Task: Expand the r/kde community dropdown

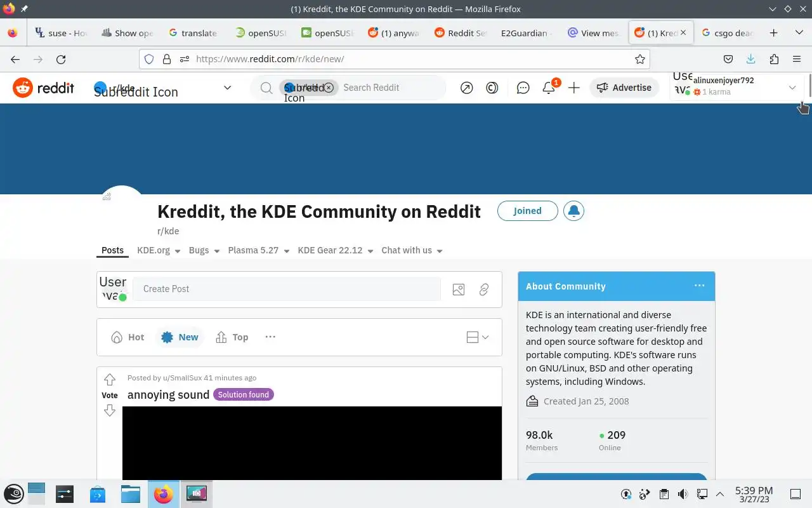Action: (x=227, y=88)
